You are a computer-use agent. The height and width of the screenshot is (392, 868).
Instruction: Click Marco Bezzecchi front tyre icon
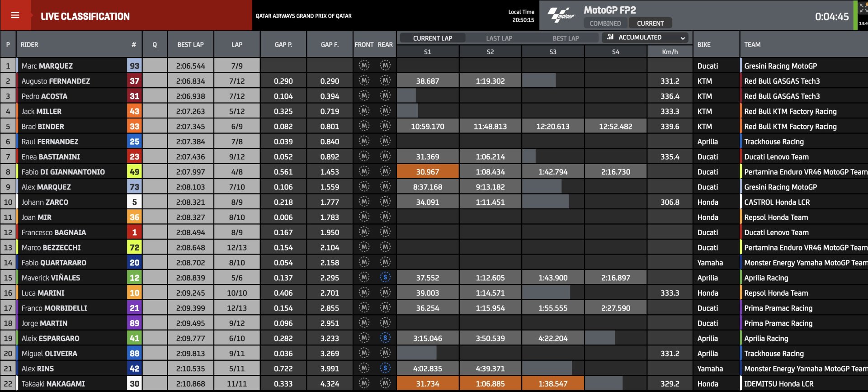364,247
